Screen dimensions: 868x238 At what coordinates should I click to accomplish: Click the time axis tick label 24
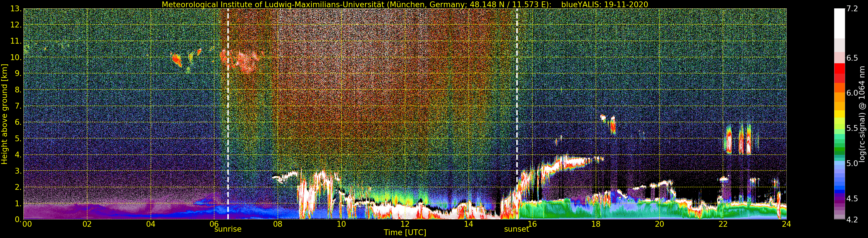pos(786,224)
